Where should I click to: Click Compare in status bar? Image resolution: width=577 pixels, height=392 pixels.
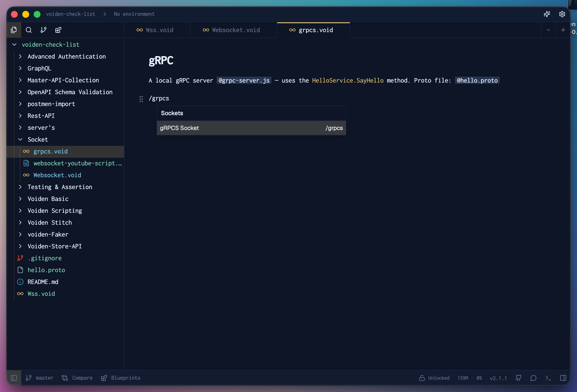click(x=77, y=378)
